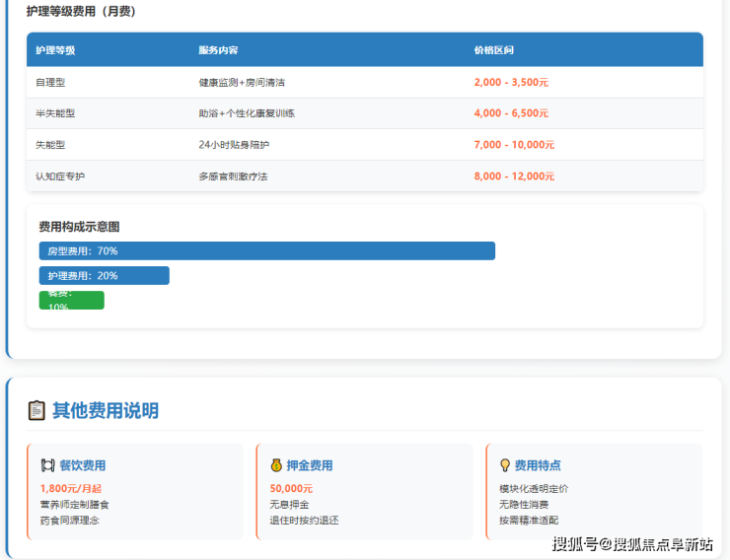Select the 护理费用 20% bar
This screenshot has height=560, width=730.
click(x=104, y=276)
